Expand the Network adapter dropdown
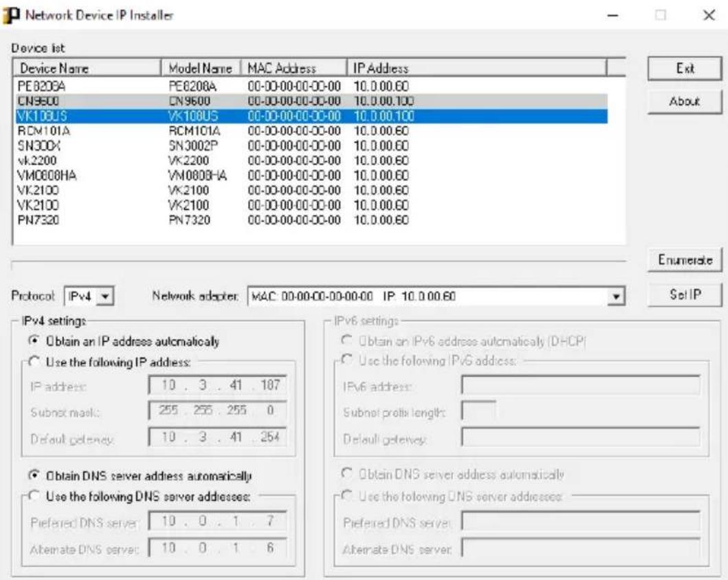 tap(616, 296)
